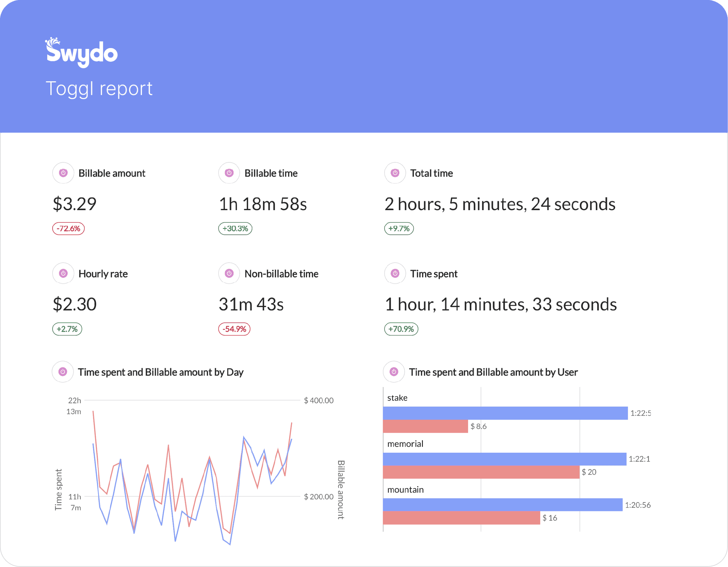Click the Time spent widget icon
Screen dimensions: 728x567
pos(395,273)
